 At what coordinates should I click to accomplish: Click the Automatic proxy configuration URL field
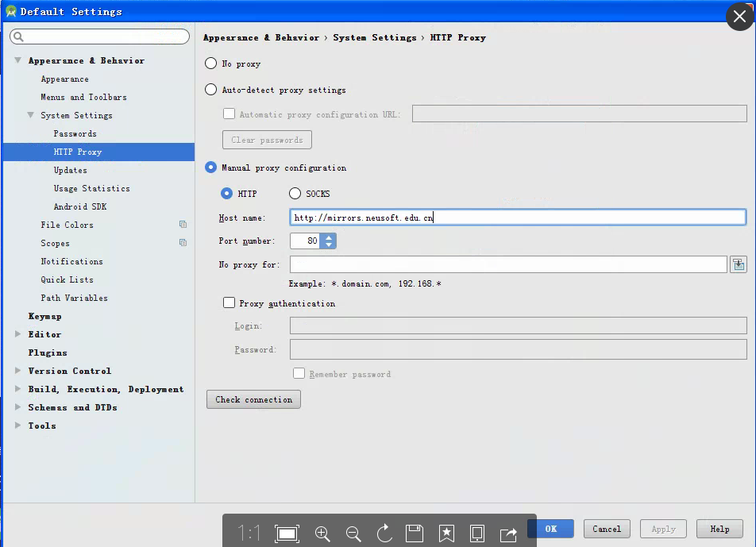(x=580, y=114)
